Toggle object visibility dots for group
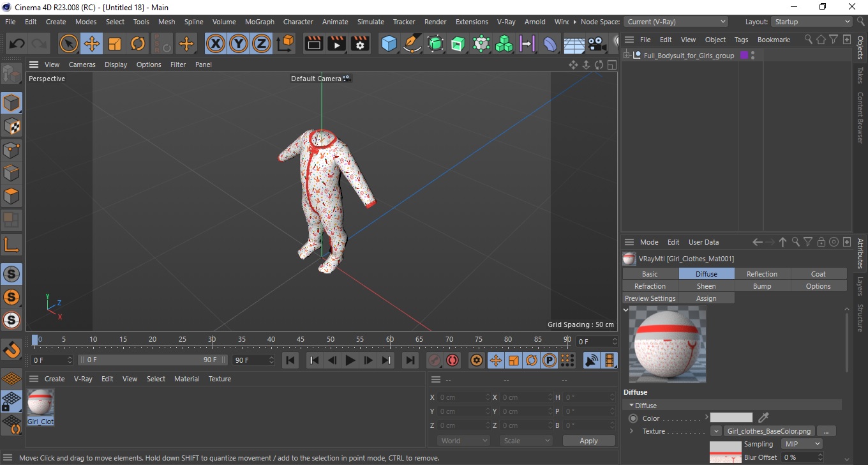868x465 pixels. pos(753,56)
